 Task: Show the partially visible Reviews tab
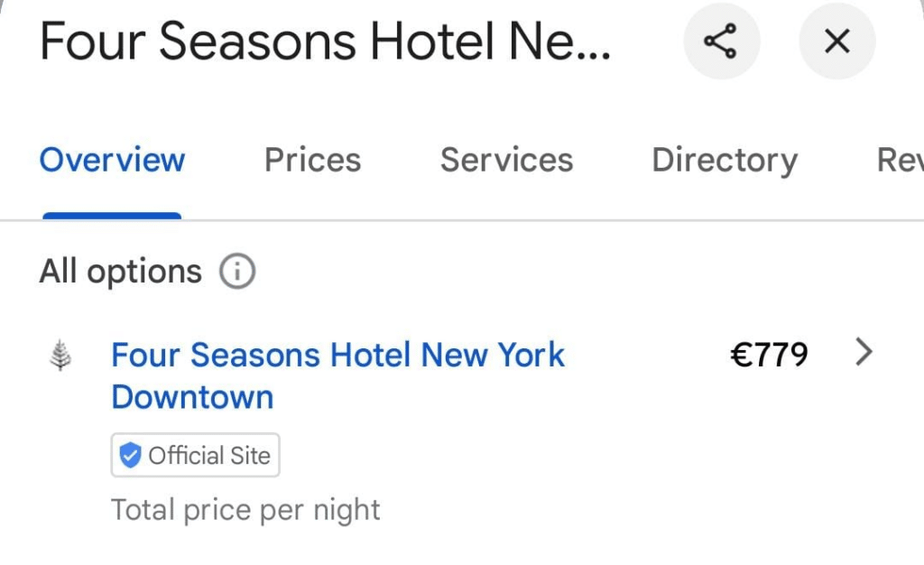[901, 160]
